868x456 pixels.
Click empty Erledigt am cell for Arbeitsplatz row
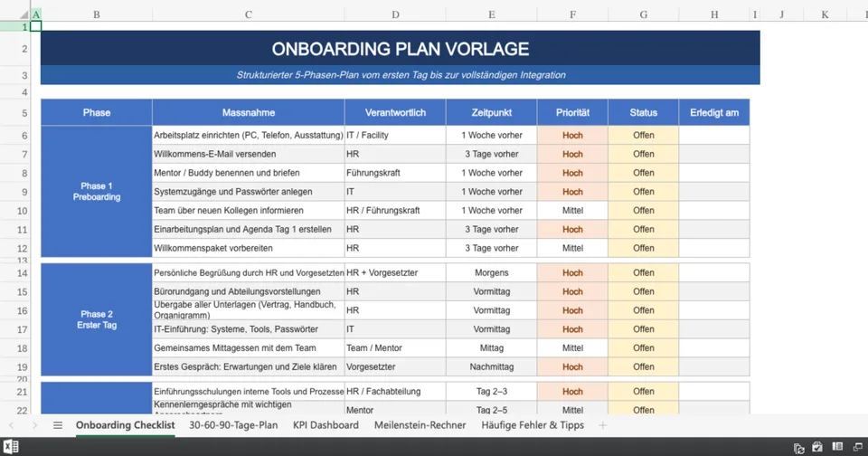714,135
